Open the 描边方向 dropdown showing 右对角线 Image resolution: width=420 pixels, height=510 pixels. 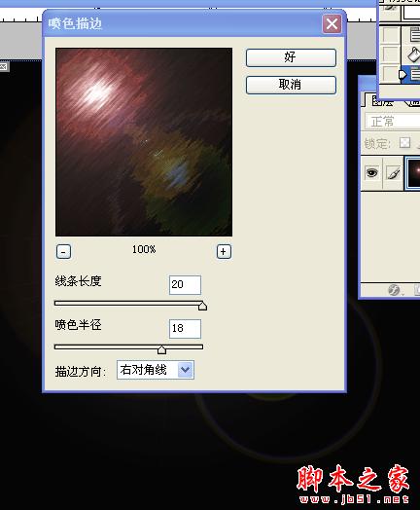point(156,370)
